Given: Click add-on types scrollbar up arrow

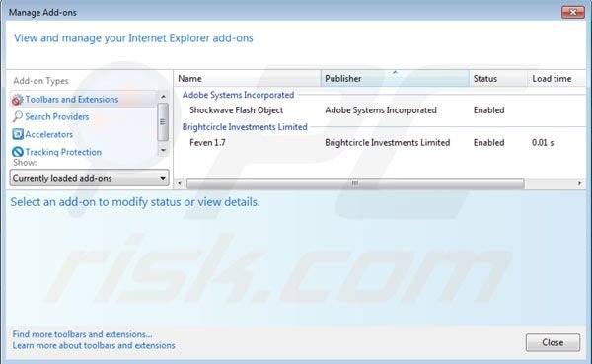Looking at the screenshot, I should pos(163,97).
